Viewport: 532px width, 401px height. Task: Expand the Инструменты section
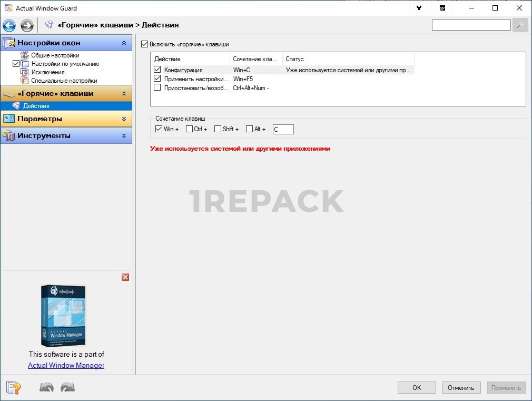(124, 136)
